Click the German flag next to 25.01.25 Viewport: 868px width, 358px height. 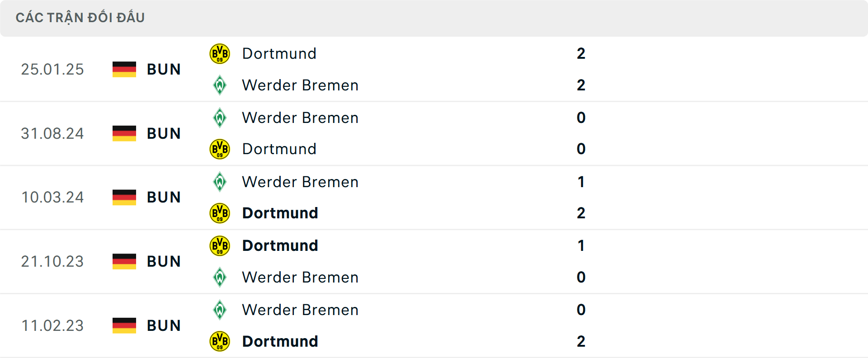coord(124,69)
